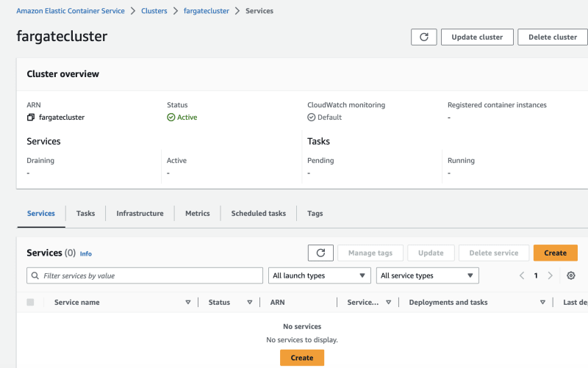The width and height of the screenshot is (588, 368).
Task: Click the CloudWatch monitoring Default value
Action: coord(329,118)
